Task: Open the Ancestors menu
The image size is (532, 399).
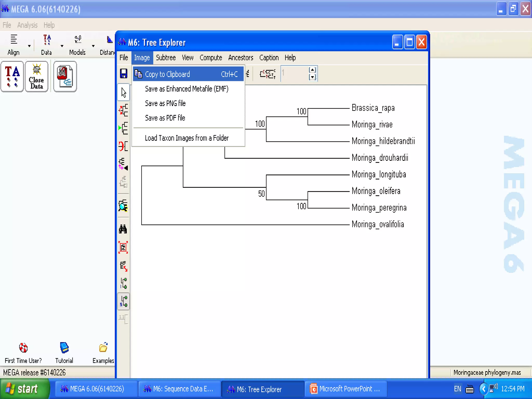Action: click(x=241, y=58)
